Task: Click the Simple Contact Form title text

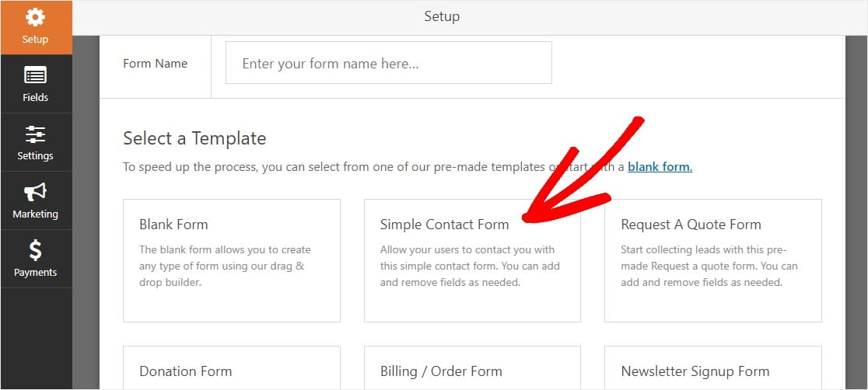Action: coord(445,225)
